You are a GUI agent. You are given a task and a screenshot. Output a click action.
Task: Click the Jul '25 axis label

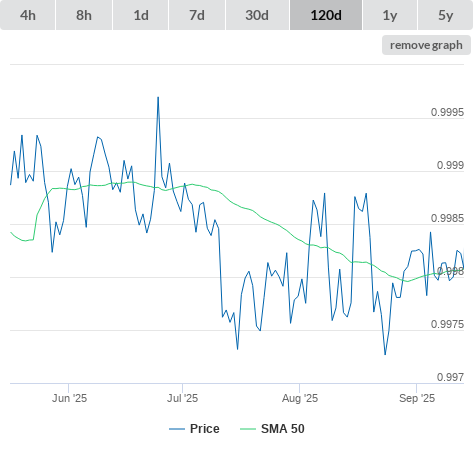(182, 398)
